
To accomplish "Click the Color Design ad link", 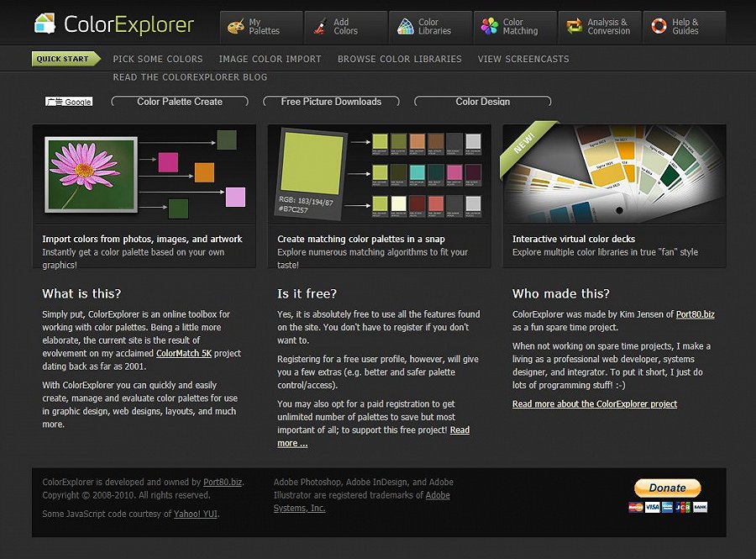I will pos(483,101).
